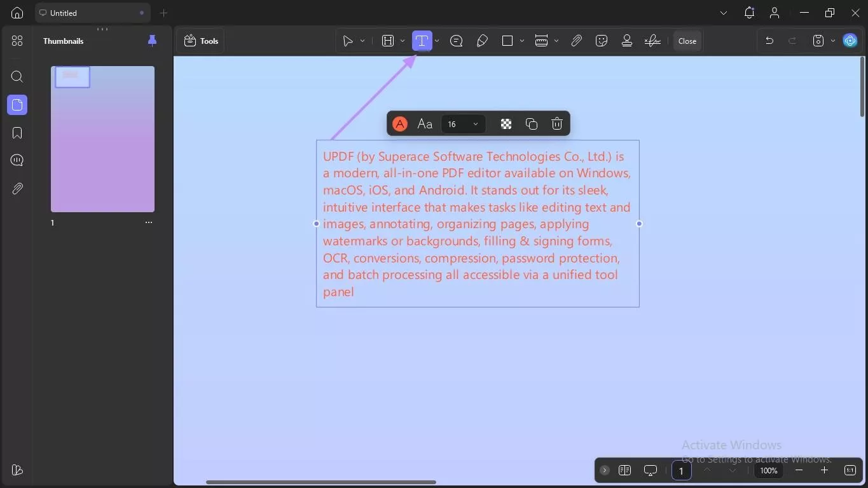Open the sticker tool

[601, 41]
